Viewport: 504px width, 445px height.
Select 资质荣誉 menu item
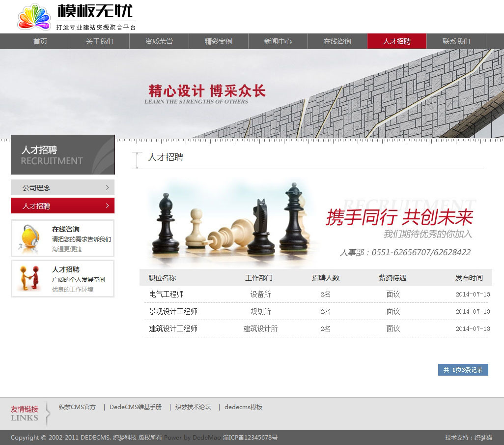(159, 41)
